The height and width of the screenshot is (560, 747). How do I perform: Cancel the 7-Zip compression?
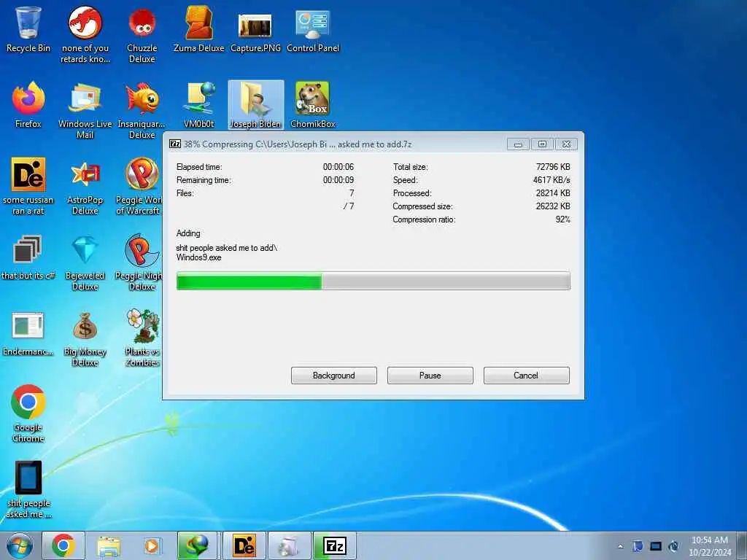coord(526,376)
